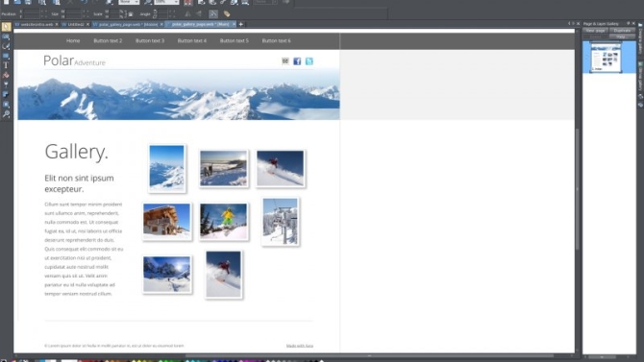Image resolution: width=644 pixels, height=362 pixels.
Task: Click 'Button text 3' in navbar
Action: pos(150,41)
